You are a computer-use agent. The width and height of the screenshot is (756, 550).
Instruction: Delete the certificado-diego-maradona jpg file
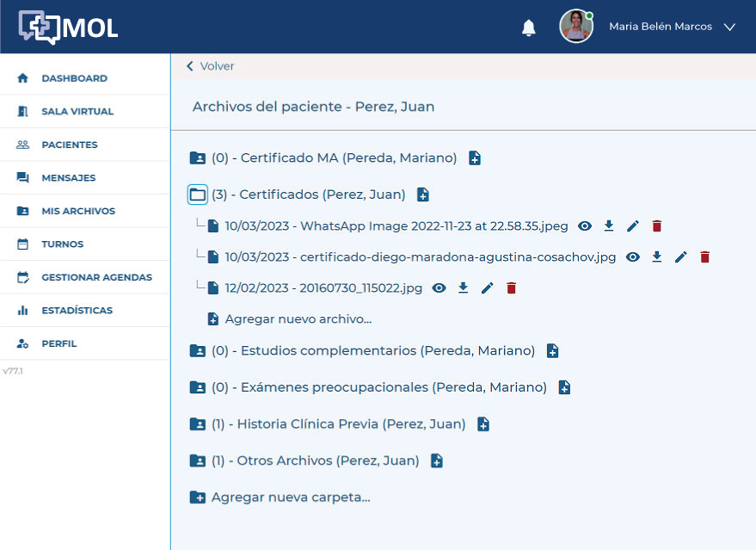(705, 257)
